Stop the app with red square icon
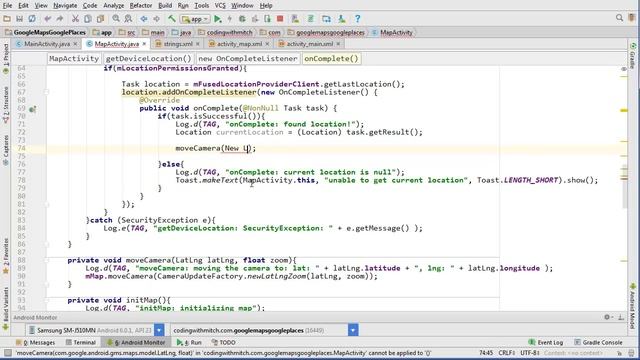 tap(280, 19)
